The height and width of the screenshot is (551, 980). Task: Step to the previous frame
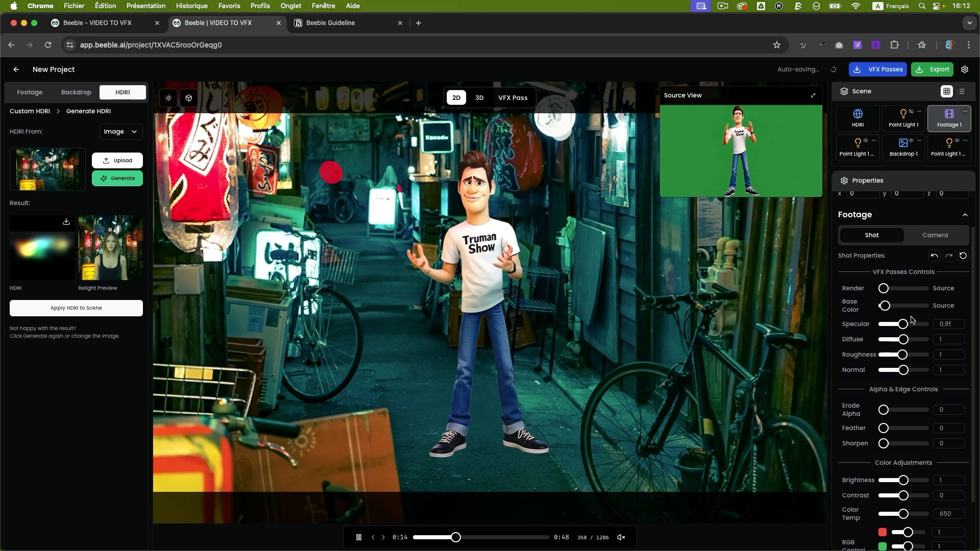pyautogui.click(x=374, y=537)
